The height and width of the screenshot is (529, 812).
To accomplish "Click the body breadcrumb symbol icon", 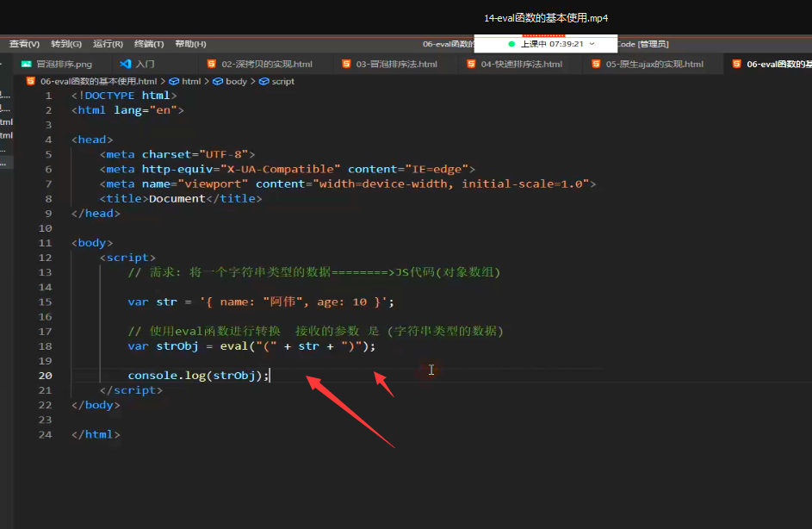I will point(218,81).
